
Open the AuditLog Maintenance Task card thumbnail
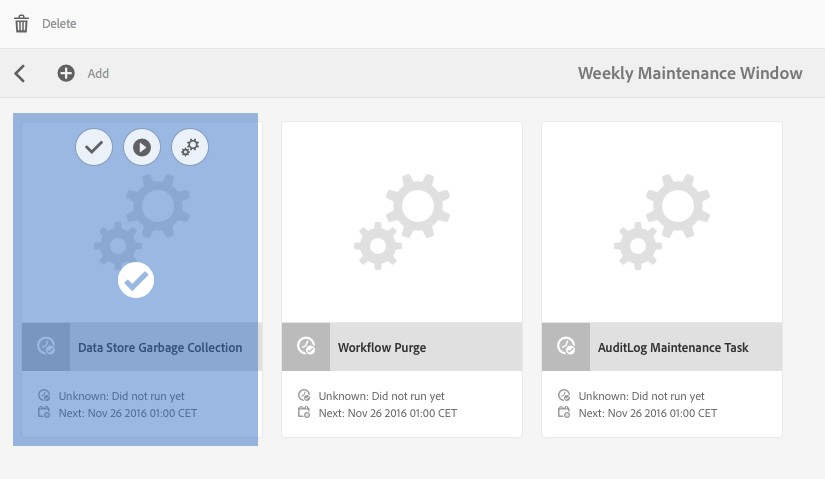click(x=662, y=222)
